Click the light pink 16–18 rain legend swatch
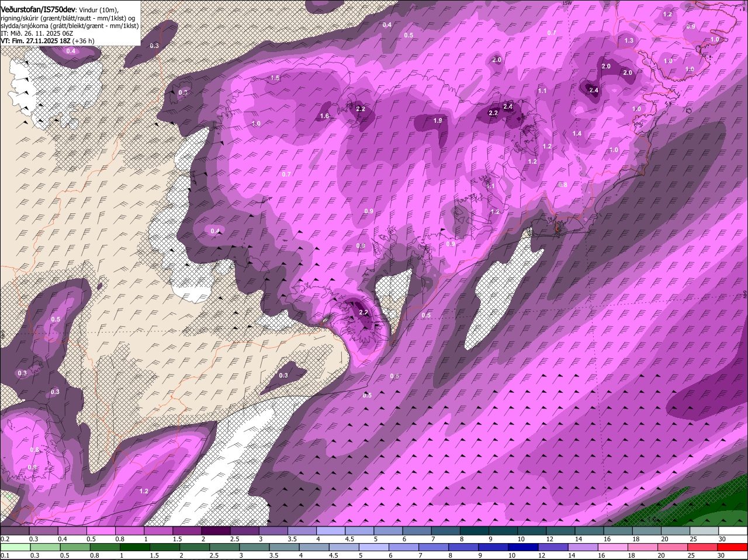This screenshot has width=748, height=560. click(614, 547)
